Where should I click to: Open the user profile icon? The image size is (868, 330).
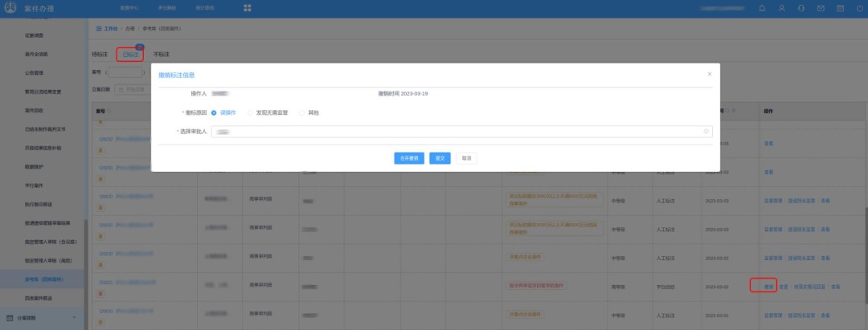(x=781, y=8)
